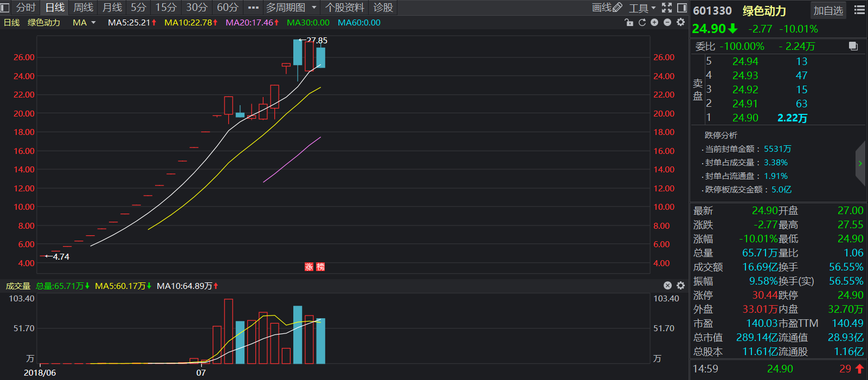
Task: Click the copy icon beside 委比
Action: pos(853,46)
